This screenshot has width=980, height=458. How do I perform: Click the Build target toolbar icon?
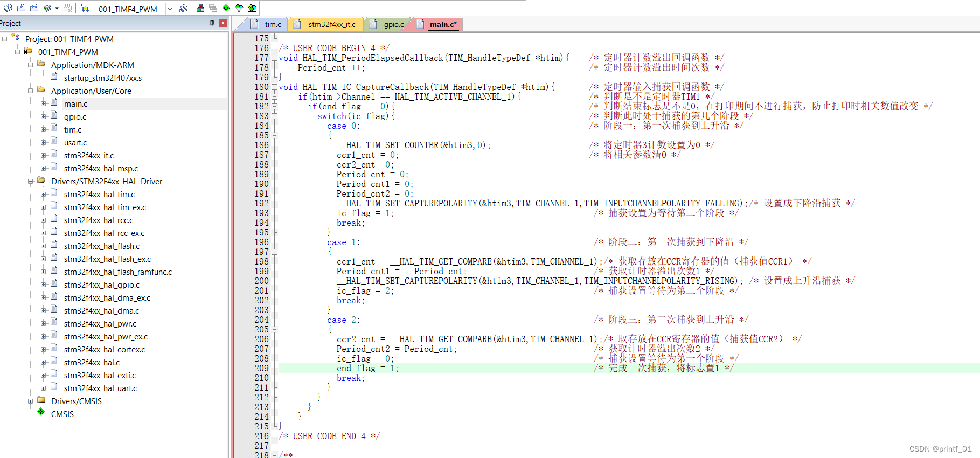point(21,8)
